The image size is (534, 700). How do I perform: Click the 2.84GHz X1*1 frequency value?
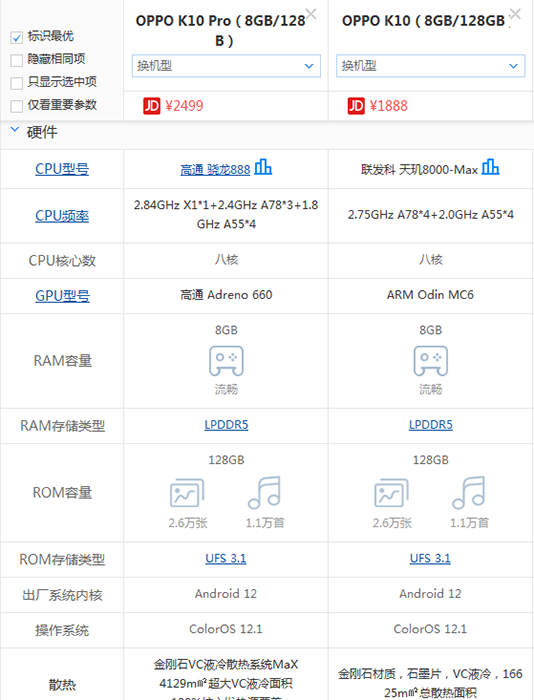click(x=226, y=214)
